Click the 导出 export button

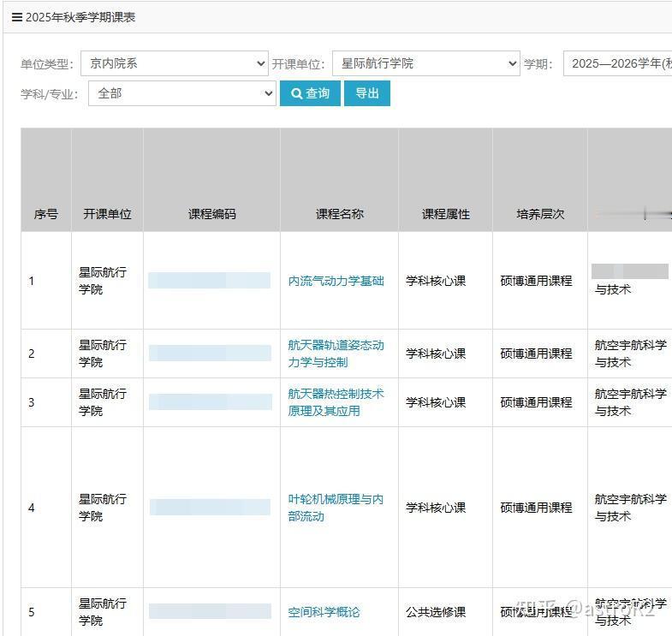pyautogui.click(x=367, y=93)
